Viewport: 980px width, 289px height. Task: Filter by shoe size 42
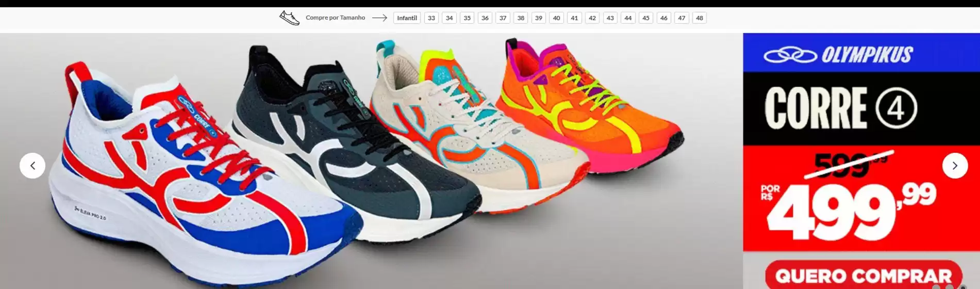592,18
